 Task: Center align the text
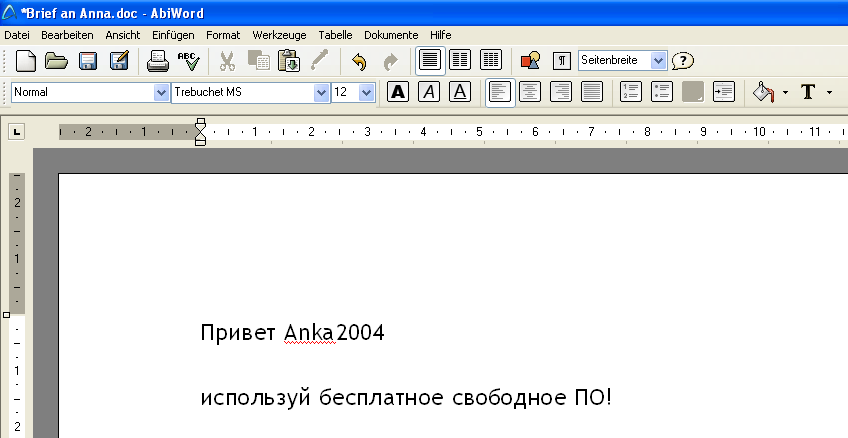click(x=530, y=92)
